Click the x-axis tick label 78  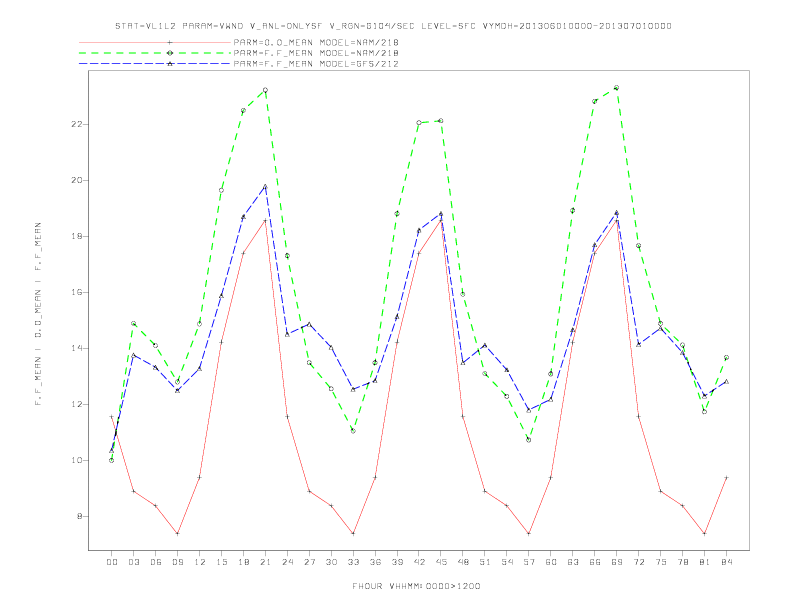pos(683,562)
